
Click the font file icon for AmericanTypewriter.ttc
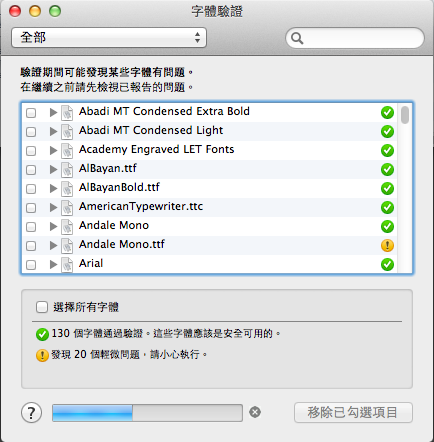click(67, 207)
